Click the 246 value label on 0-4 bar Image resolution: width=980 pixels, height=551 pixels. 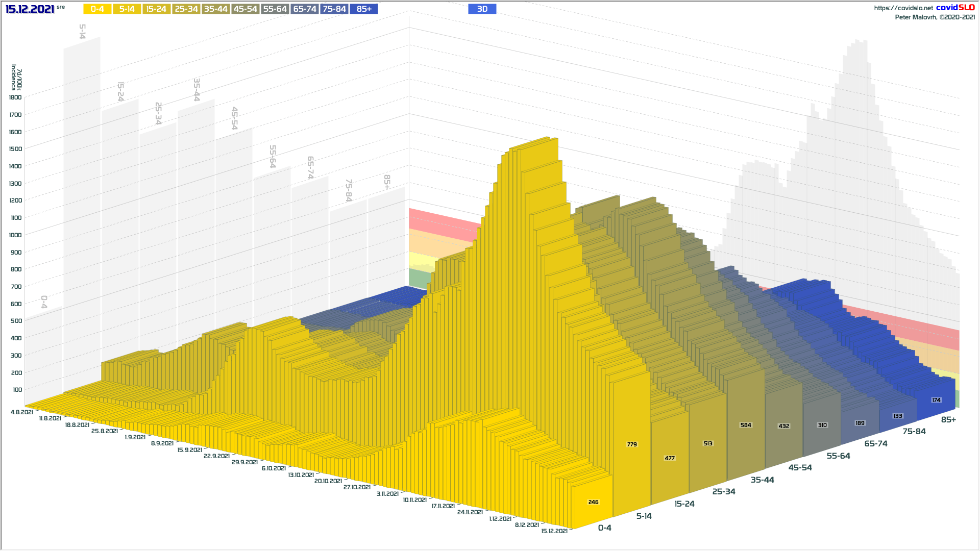click(x=593, y=502)
